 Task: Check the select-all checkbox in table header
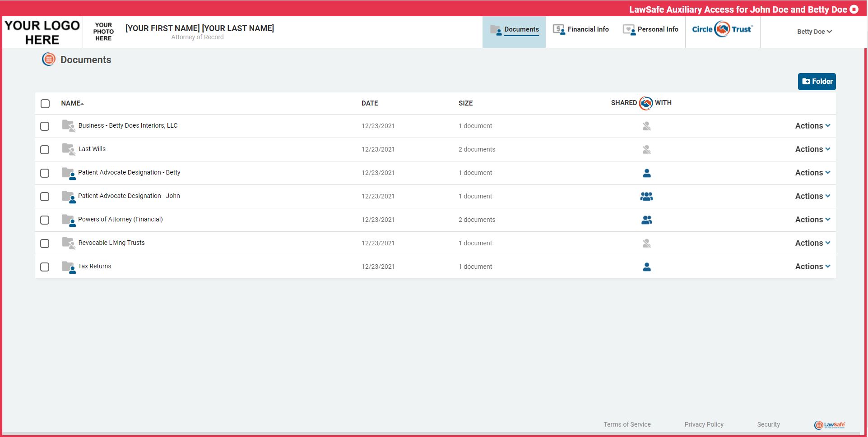pos(45,103)
